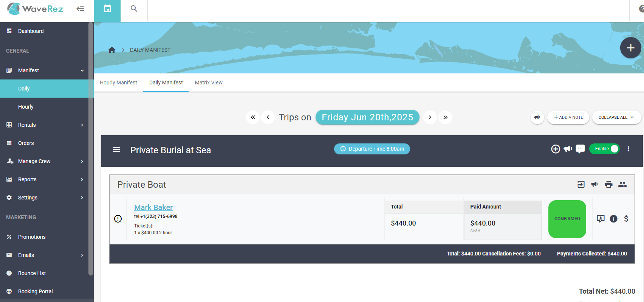Click the home icon in the breadcrumb
The width and height of the screenshot is (644, 302).
coord(112,50)
